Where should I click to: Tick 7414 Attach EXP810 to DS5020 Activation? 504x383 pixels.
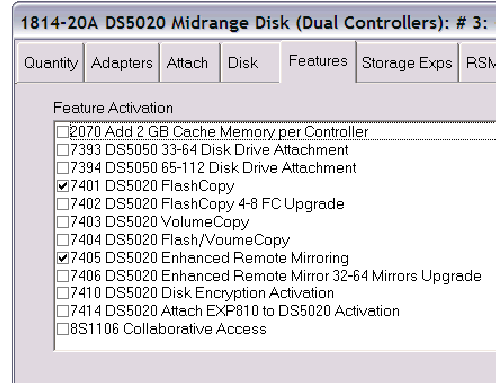coord(63,311)
